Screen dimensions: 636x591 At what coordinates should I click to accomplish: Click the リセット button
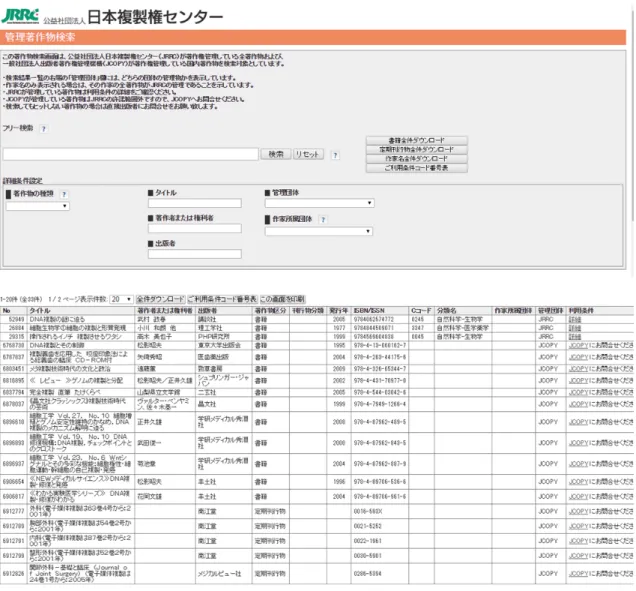click(x=308, y=154)
